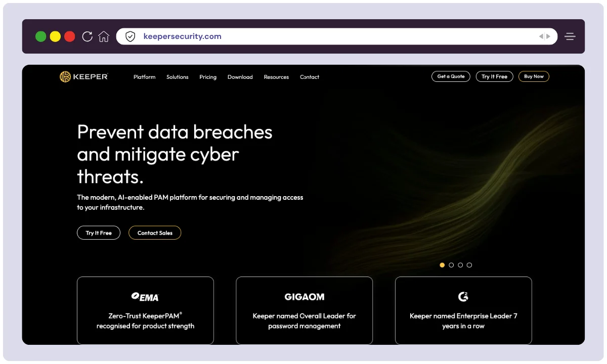Open the Solutions menu
The width and height of the screenshot is (607, 364).
(178, 77)
